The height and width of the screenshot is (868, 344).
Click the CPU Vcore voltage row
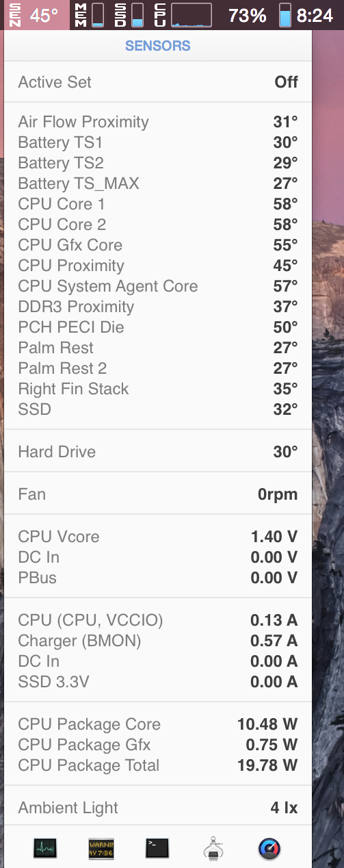[158, 537]
